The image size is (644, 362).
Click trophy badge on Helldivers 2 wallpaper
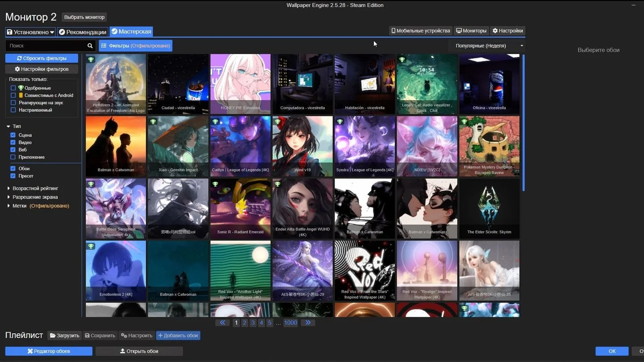(x=91, y=59)
